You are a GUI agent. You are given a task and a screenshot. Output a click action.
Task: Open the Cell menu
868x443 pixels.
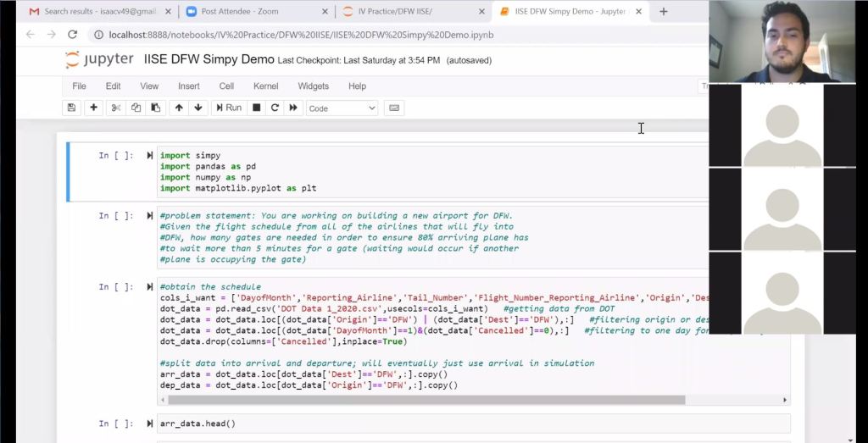click(226, 86)
